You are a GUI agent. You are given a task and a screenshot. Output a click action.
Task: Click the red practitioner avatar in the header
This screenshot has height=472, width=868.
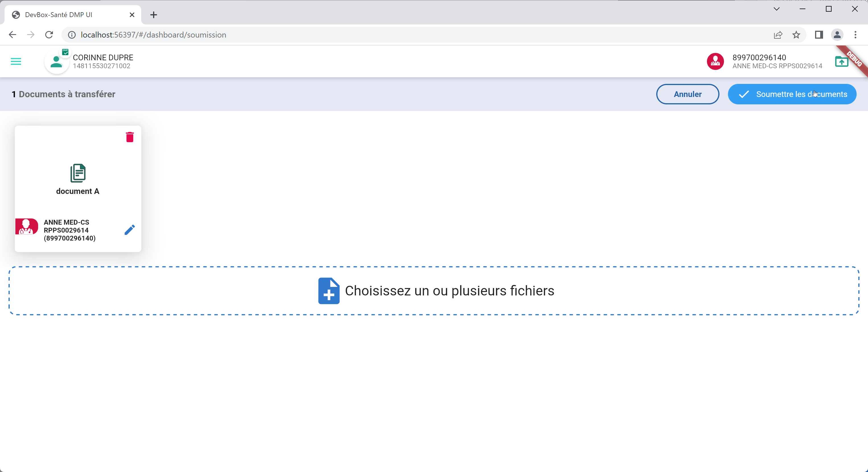[x=715, y=61]
